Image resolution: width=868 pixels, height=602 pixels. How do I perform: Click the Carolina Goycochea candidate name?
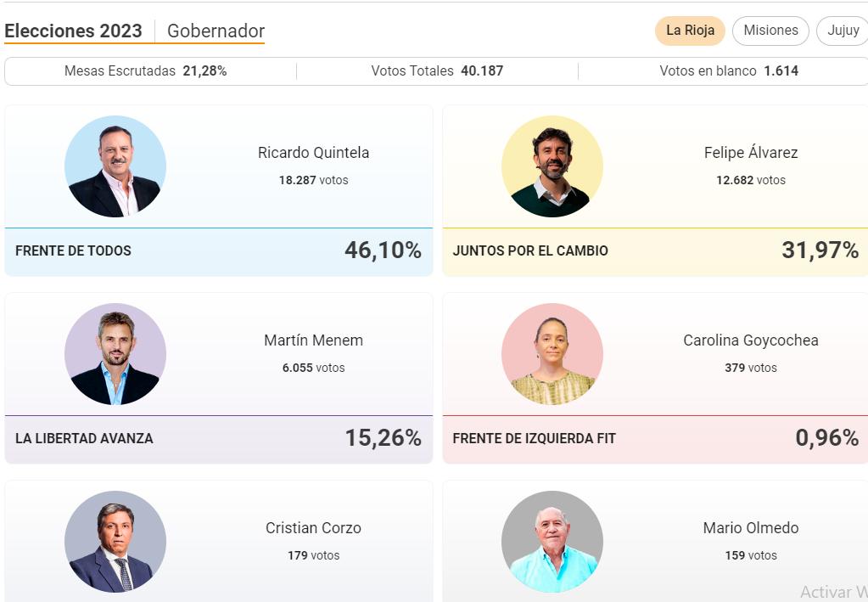(751, 340)
